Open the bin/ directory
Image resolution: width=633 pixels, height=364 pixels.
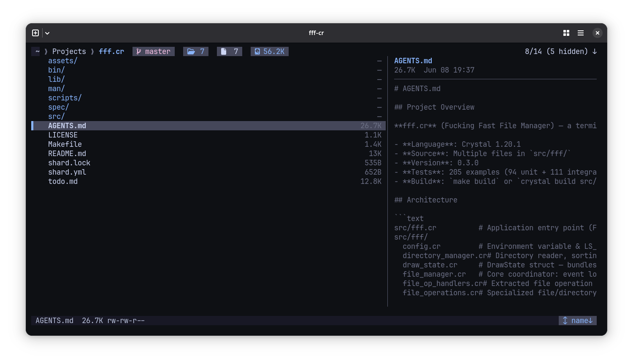[57, 70]
